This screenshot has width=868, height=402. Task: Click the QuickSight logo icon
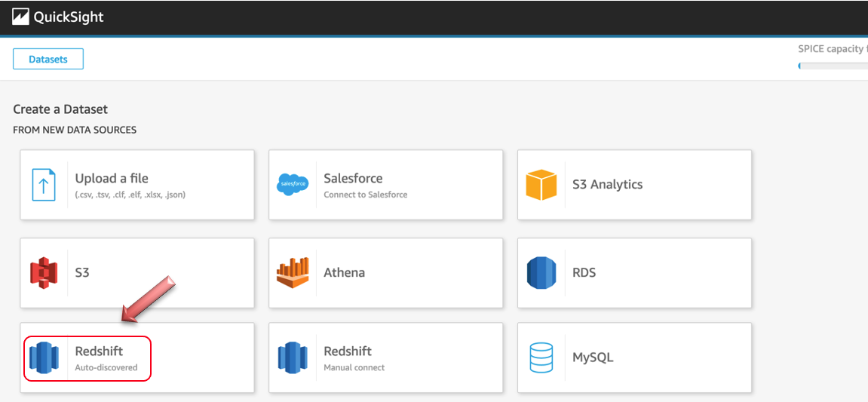click(20, 17)
